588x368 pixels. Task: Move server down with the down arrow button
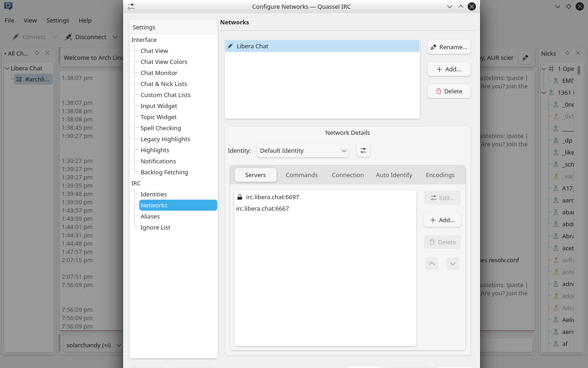pos(453,264)
